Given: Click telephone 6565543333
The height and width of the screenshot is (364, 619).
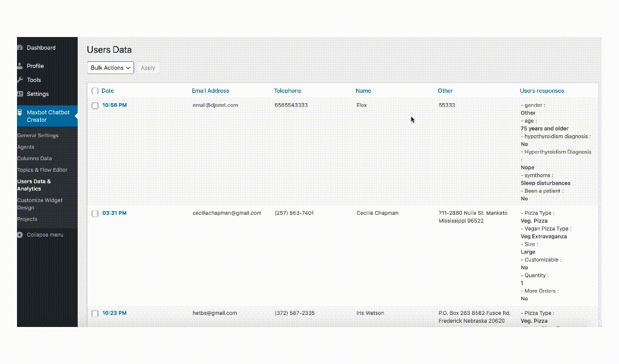Looking at the screenshot, I should point(291,105).
